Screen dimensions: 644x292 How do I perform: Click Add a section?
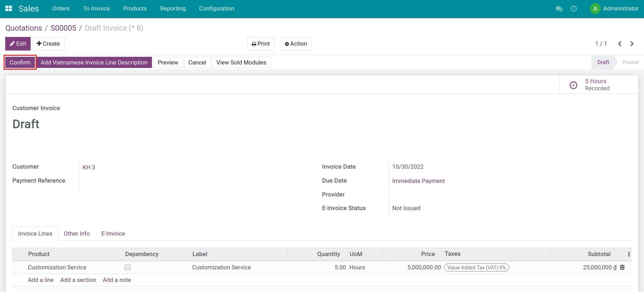78,280
